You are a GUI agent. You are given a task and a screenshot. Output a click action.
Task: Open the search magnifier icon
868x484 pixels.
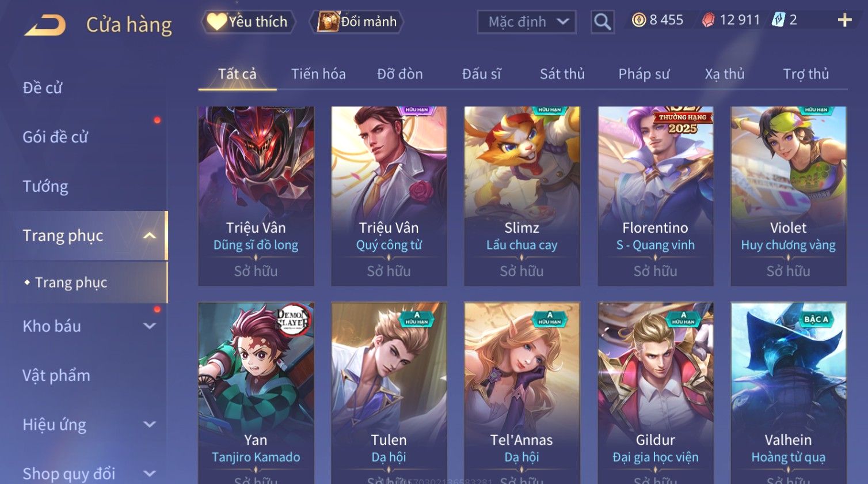[x=602, y=22]
